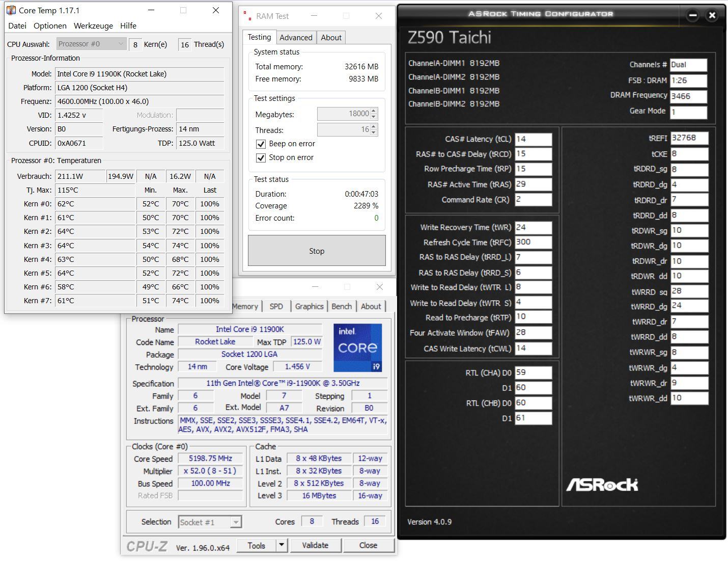
Task: Switch to the Bench tab in CPU-Z
Action: [x=342, y=306]
